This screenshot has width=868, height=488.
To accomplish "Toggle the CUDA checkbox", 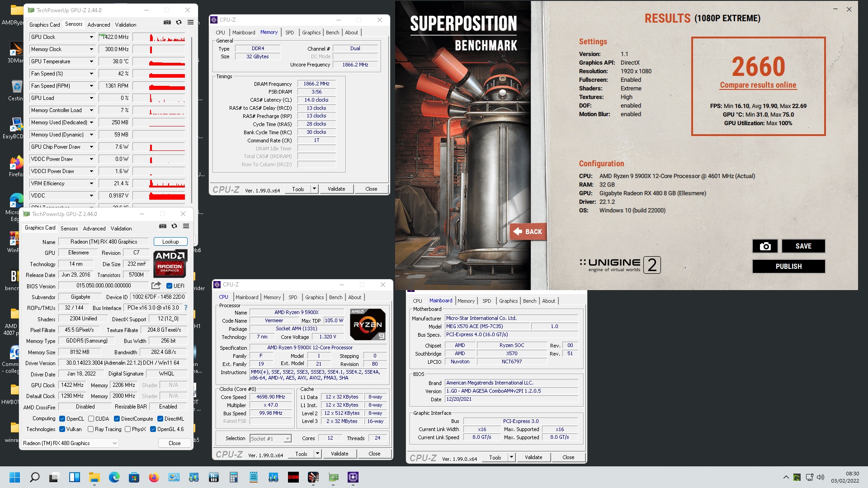I will click(x=91, y=419).
